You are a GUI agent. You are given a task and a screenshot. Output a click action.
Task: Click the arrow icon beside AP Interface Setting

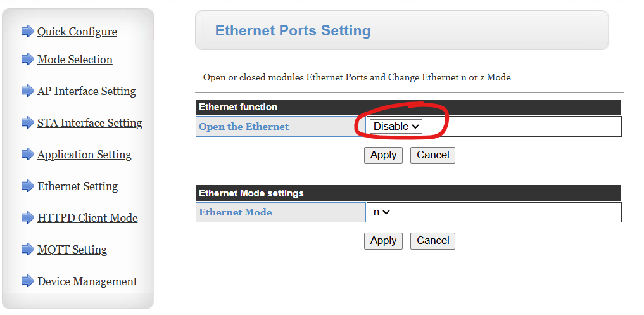click(x=27, y=91)
